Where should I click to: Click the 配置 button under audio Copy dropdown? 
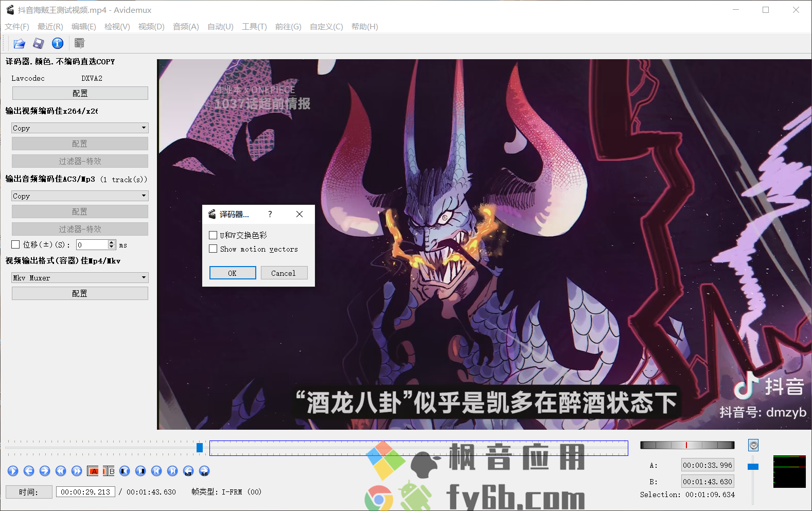80,212
